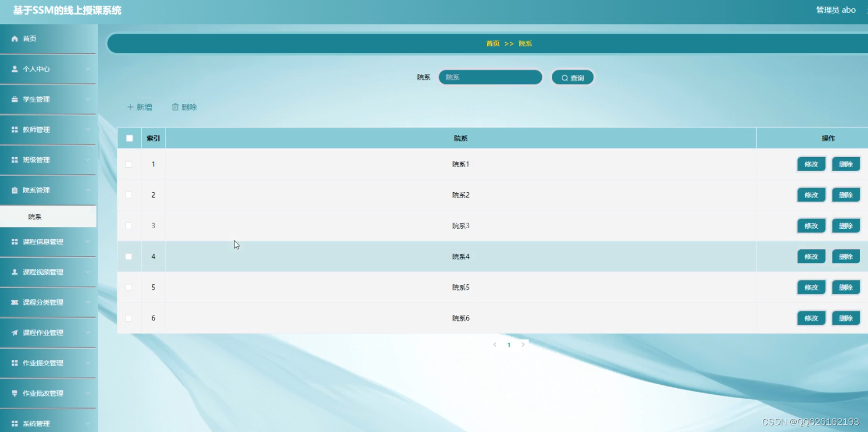Viewport: 868px width, 432px height.
Task: Open the 作业提交管理 menu label
Action: pyautogui.click(x=43, y=363)
